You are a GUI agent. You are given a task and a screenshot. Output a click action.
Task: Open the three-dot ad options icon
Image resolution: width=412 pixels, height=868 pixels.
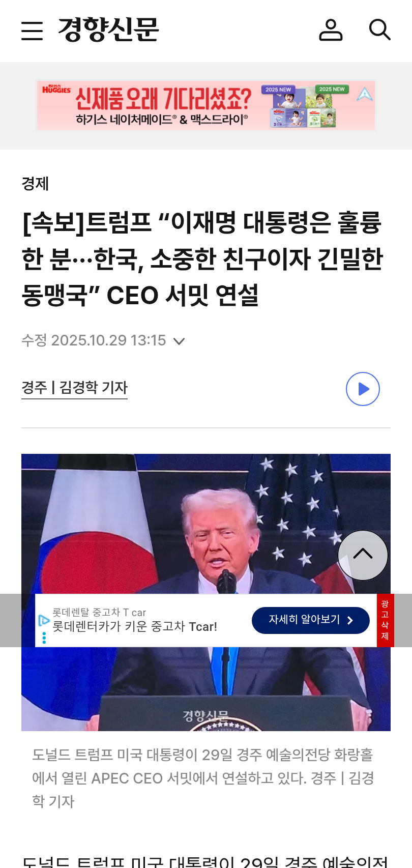44,638
